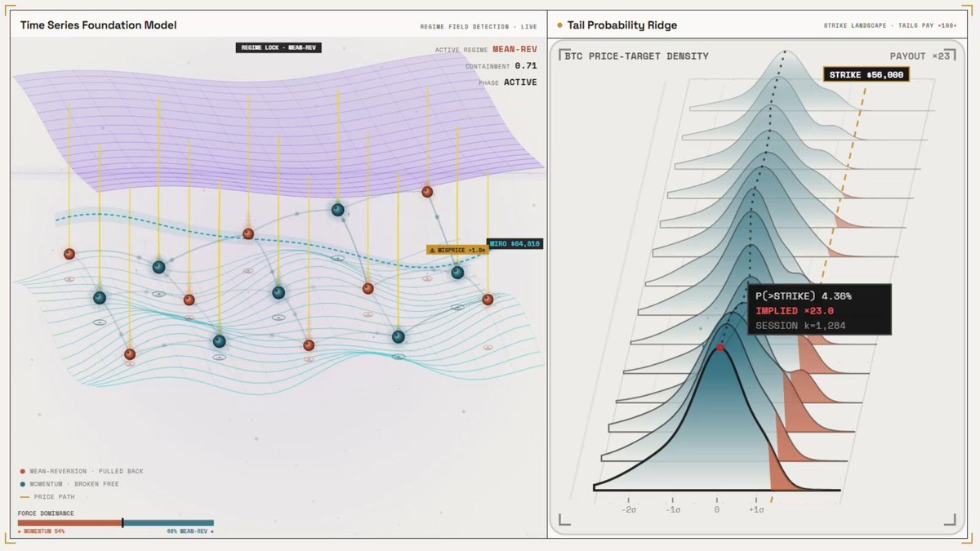Click the warning icon in MISPRICE badge

coord(433,251)
